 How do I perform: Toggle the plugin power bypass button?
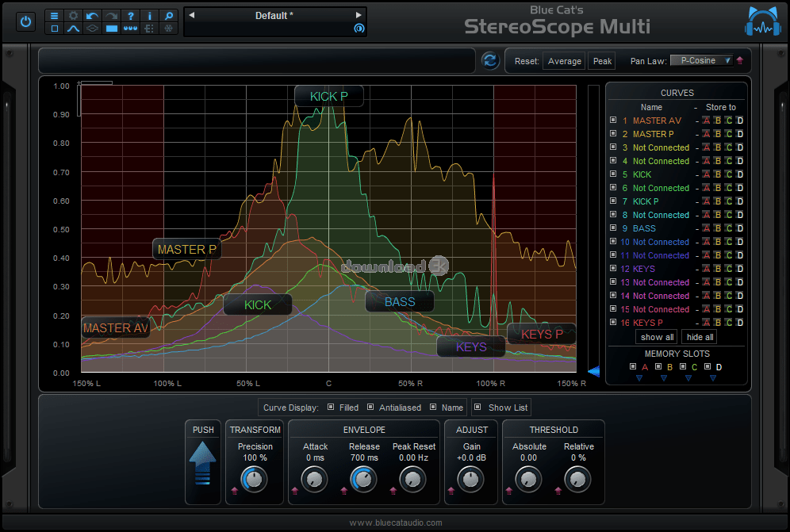pyautogui.click(x=25, y=22)
